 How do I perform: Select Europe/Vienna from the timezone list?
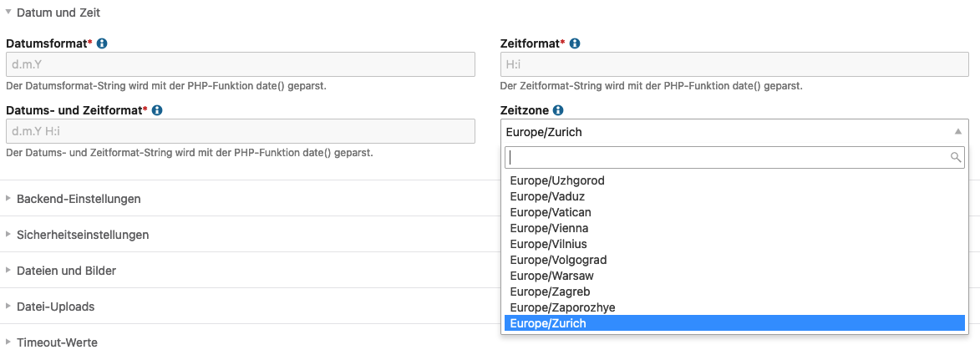point(549,228)
